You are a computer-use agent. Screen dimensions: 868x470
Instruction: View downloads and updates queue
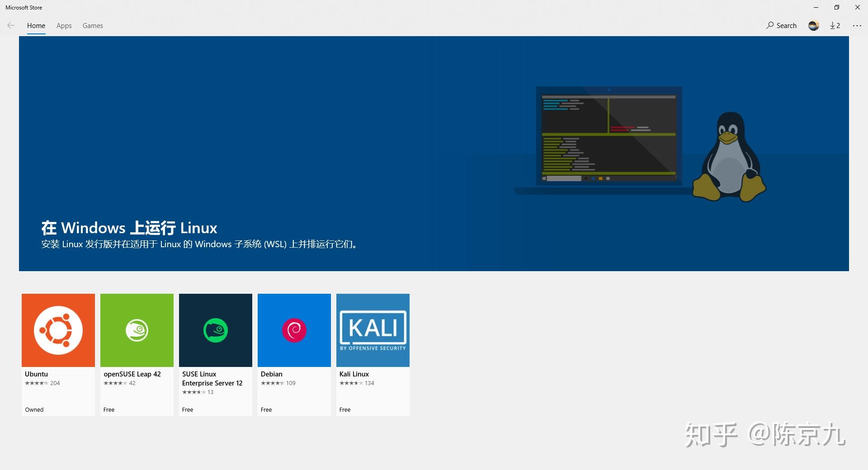click(835, 26)
